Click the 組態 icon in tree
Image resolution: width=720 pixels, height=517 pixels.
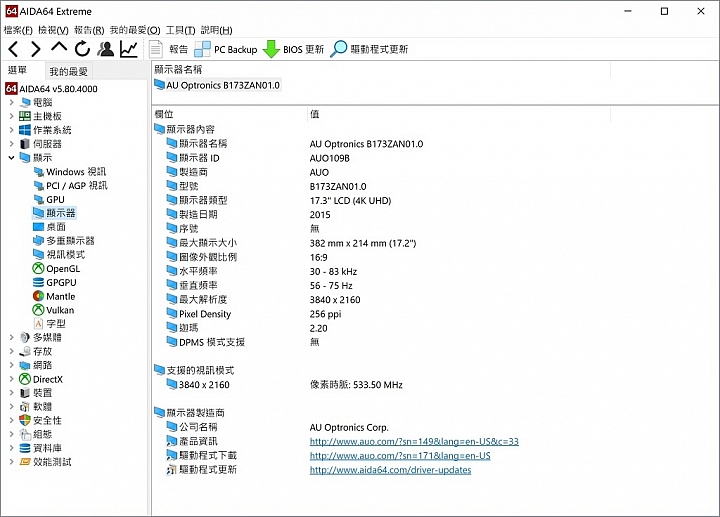pyautogui.click(x=25, y=434)
